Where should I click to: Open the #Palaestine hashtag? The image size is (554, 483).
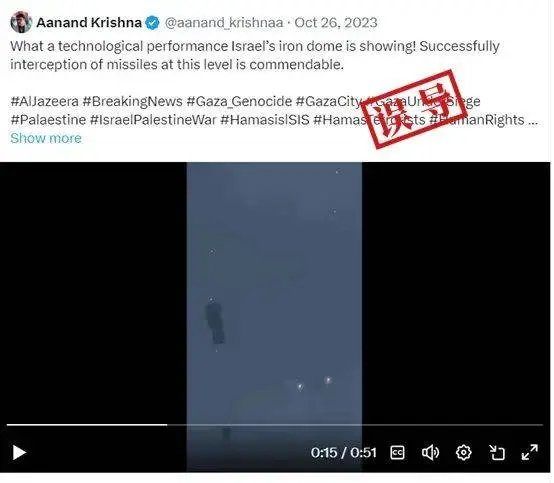[x=48, y=120]
